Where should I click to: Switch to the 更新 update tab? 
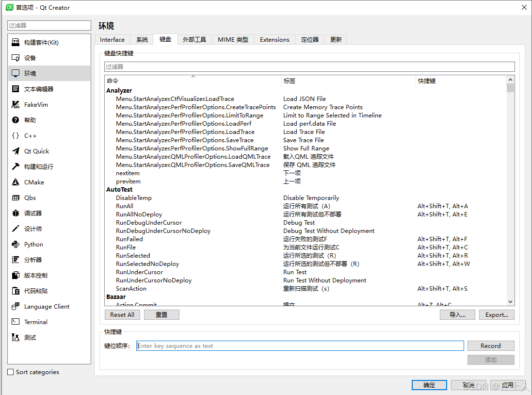(336, 40)
